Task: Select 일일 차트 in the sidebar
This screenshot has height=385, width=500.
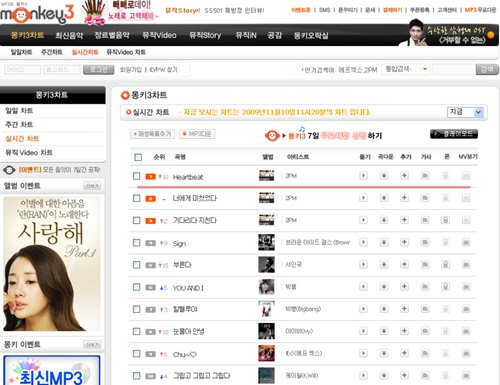Action: pos(19,111)
